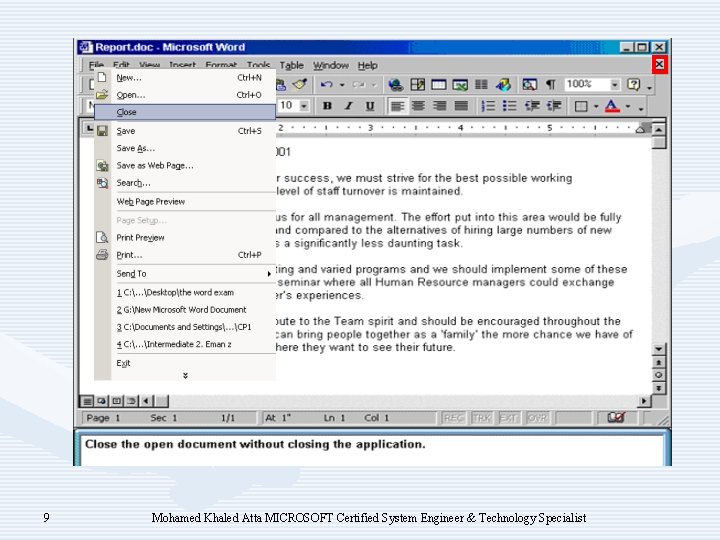Toggle Bold formatting
The image size is (720, 540).
[x=327, y=106]
